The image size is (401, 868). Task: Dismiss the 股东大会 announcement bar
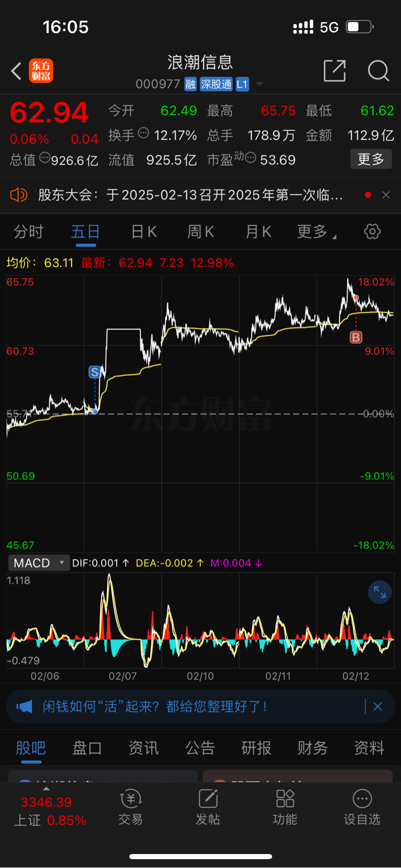[x=386, y=195]
